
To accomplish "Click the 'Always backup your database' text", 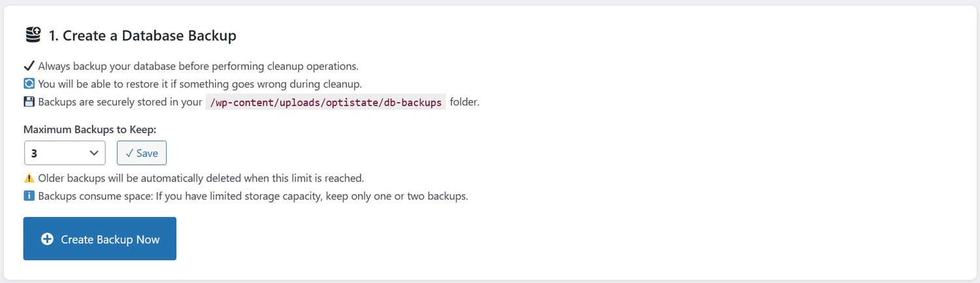I will click(198, 66).
